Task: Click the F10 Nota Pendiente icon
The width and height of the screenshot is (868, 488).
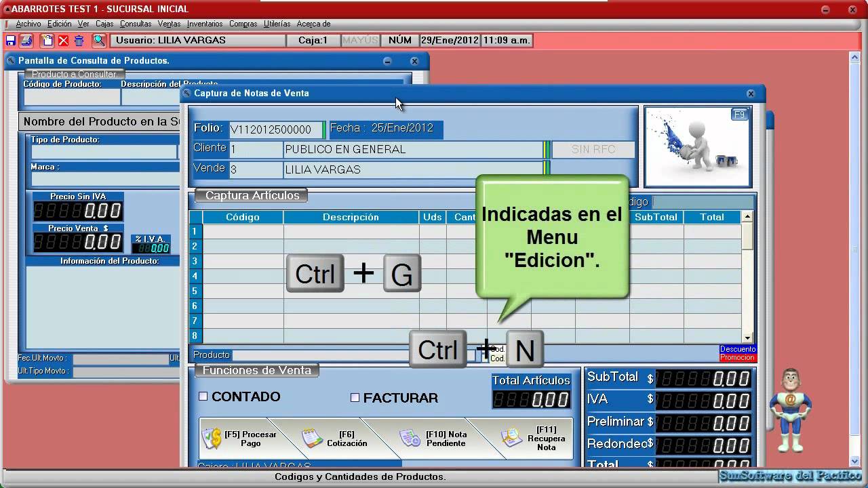Action: (x=410, y=439)
